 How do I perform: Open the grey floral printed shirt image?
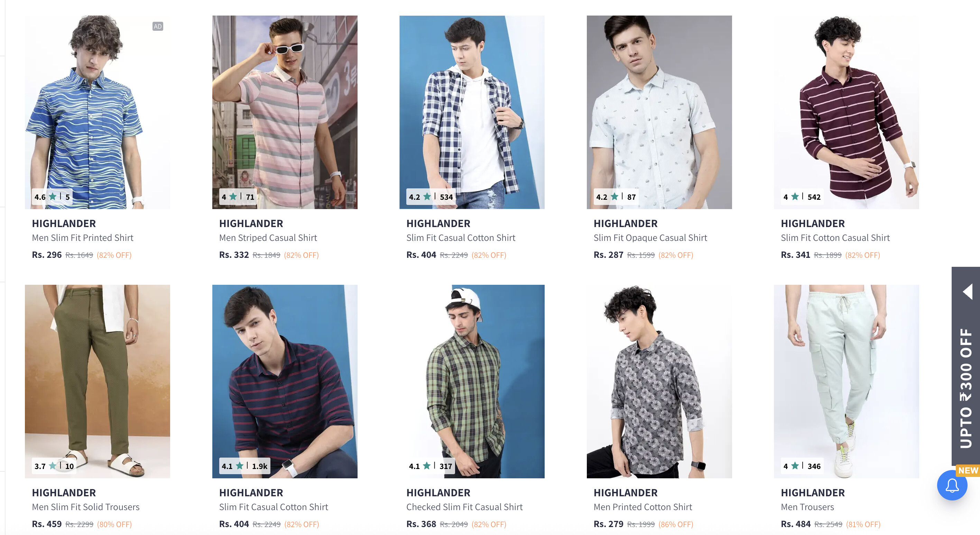pyautogui.click(x=659, y=382)
